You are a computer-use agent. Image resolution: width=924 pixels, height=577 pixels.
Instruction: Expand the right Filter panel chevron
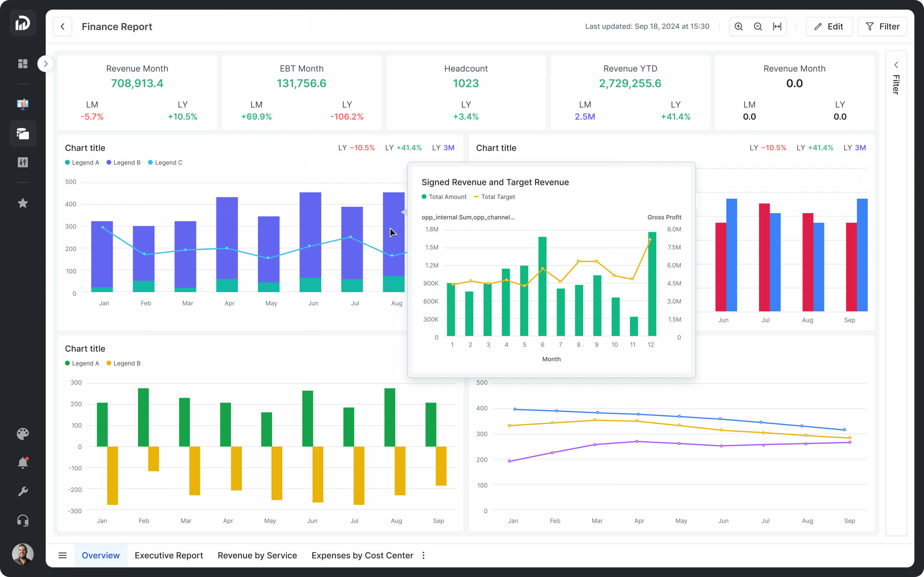pos(896,65)
